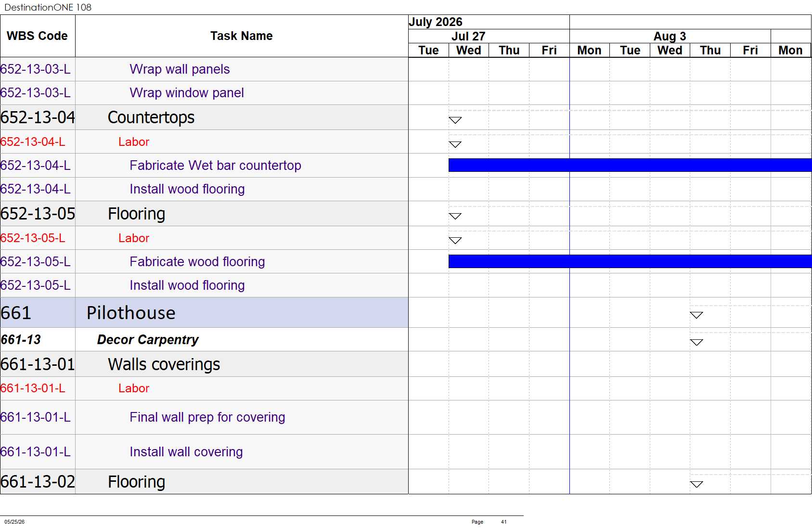Click the Mon header under Aug 3
This screenshot has width=812, height=528.
[x=590, y=50]
